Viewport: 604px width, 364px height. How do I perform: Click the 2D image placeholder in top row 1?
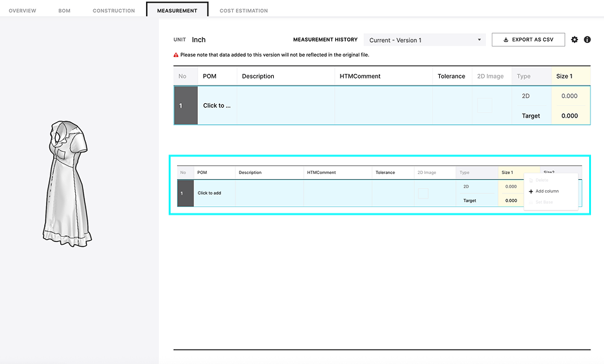pyautogui.click(x=485, y=105)
